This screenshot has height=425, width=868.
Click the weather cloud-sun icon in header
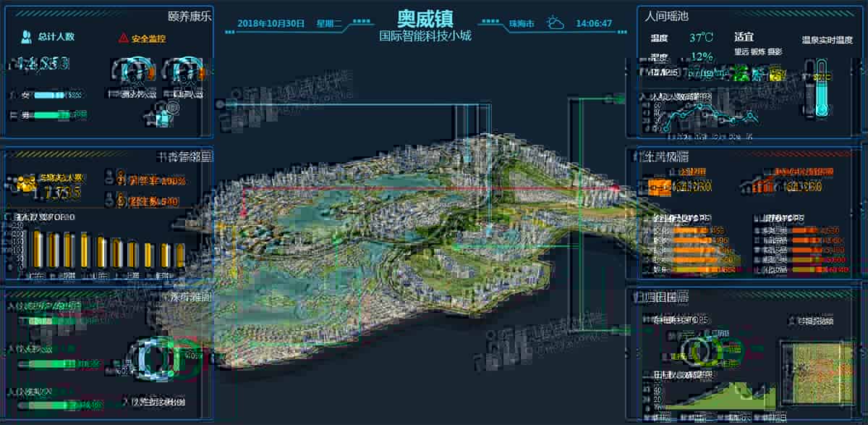[556, 23]
